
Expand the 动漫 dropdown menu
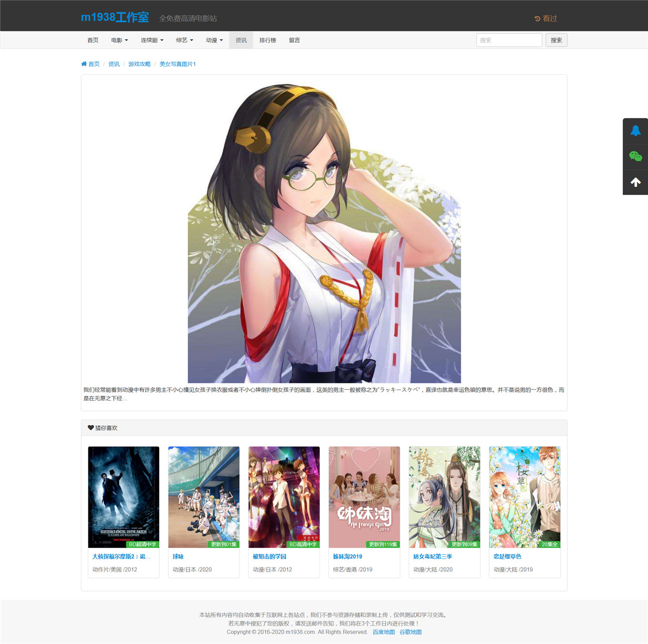214,40
